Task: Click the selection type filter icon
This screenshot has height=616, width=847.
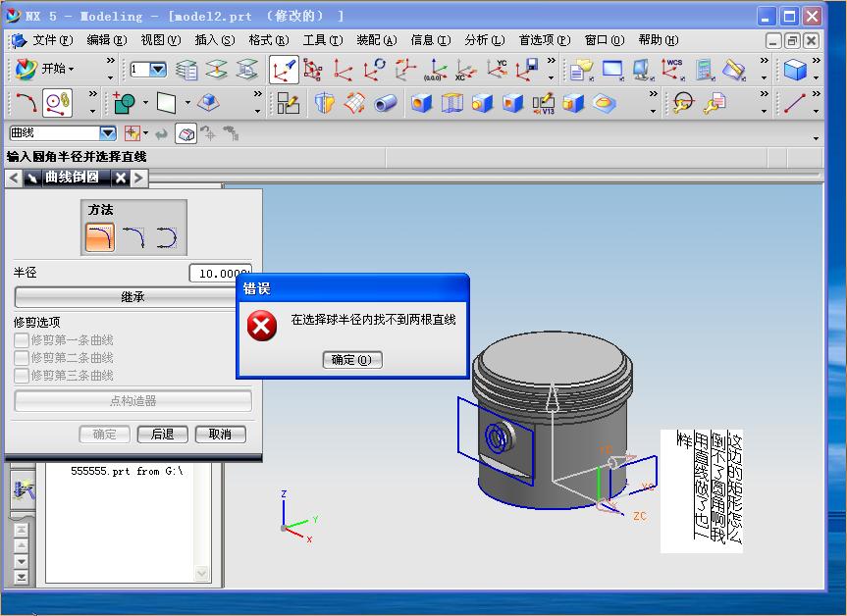Action: coord(132,132)
